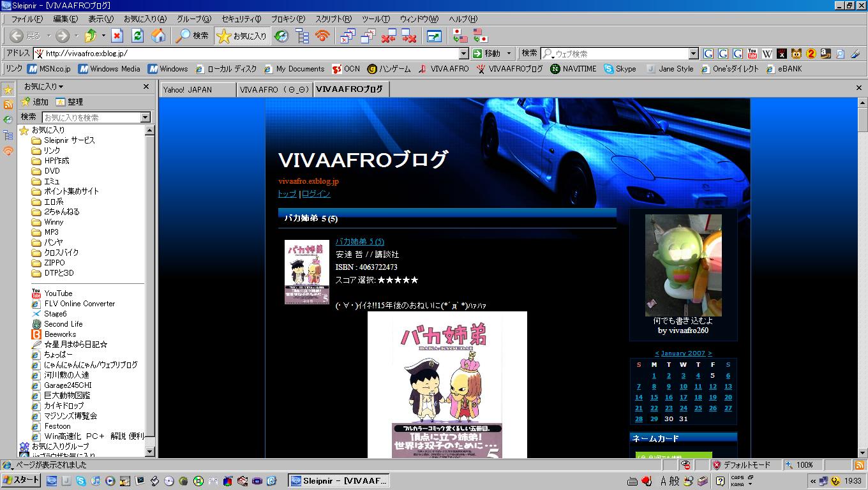
Task: Go to next month calendar arrow
Action: 710,353
